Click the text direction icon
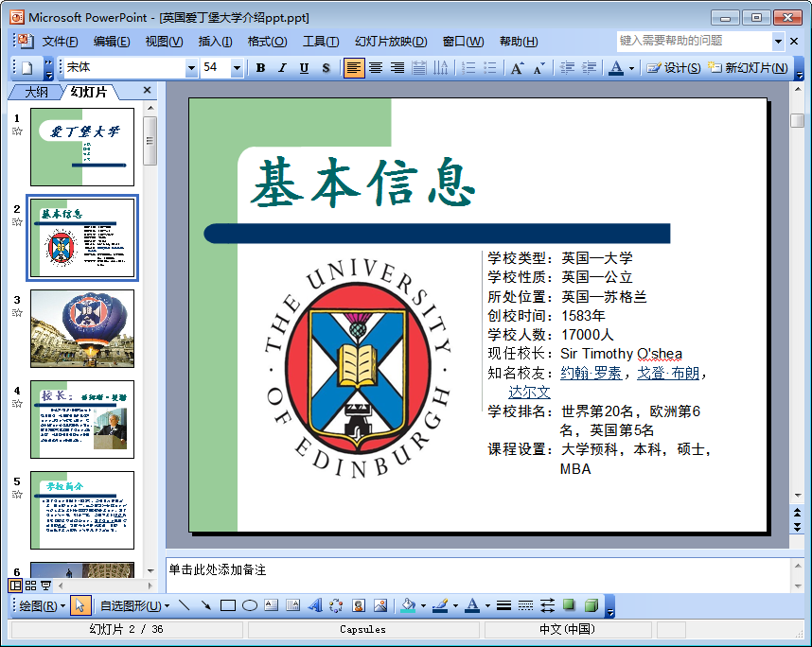Screen dimensions: 812x647 441,68
